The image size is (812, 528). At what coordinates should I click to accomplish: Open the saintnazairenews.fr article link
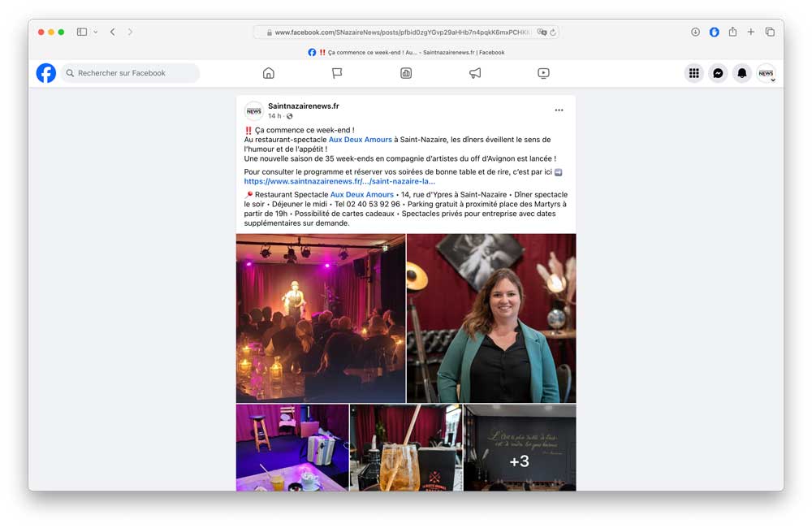pyautogui.click(x=339, y=181)
